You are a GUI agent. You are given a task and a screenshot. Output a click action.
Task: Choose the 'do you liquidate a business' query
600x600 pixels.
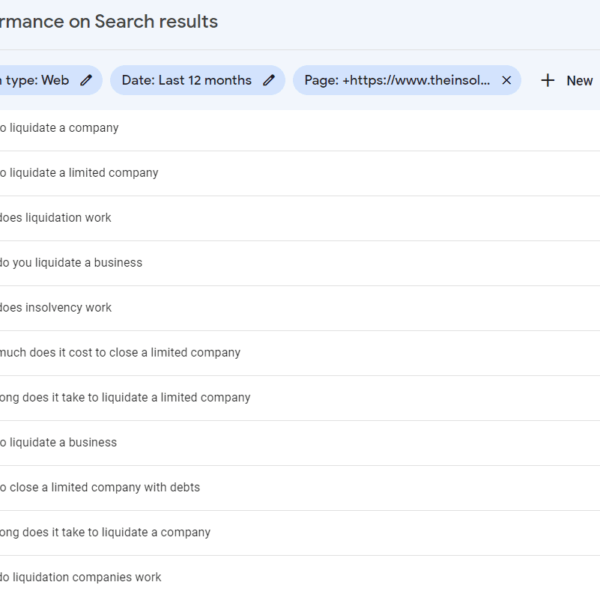(72, 263)
